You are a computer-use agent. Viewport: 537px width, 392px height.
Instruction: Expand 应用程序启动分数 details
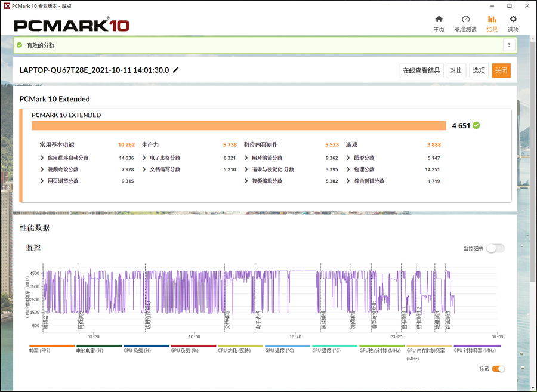coord(42,158)
